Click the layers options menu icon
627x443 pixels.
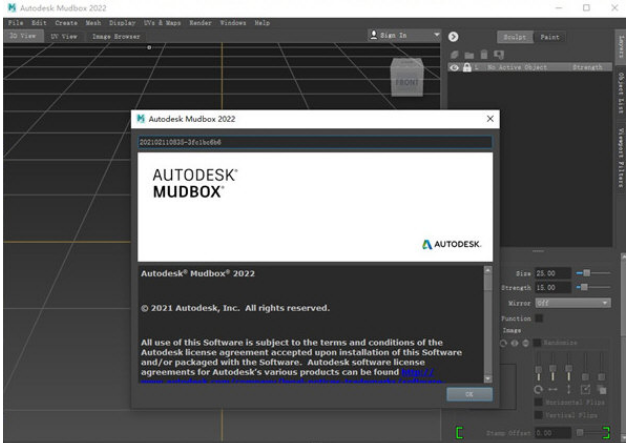click(x=499, y=54)
